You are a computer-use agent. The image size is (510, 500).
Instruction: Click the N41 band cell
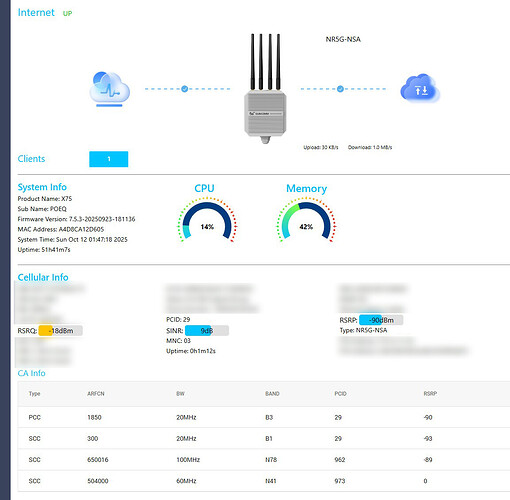pyautogui.click(x=271, y=481)
